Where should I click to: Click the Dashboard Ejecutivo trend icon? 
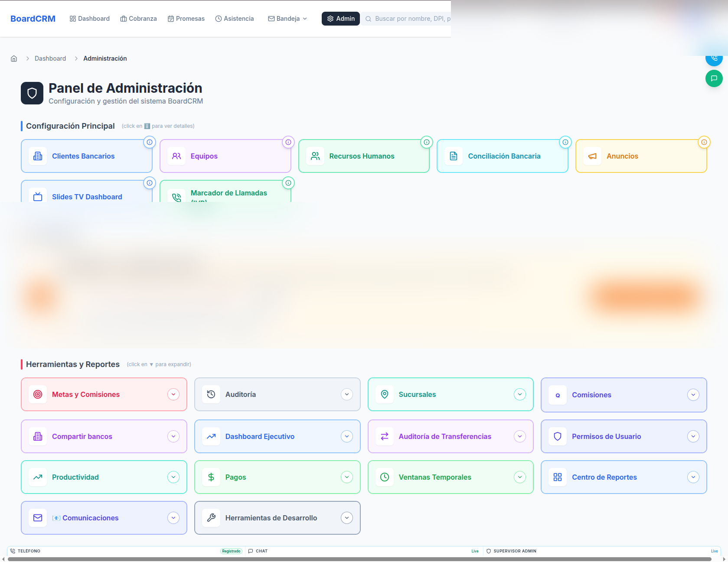click(211, 436)
